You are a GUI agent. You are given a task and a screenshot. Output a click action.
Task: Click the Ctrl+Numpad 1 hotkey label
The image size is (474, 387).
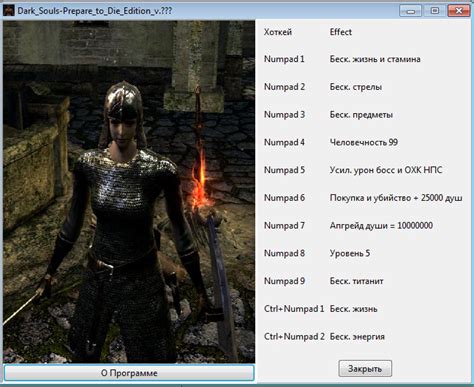click(294, 309)
